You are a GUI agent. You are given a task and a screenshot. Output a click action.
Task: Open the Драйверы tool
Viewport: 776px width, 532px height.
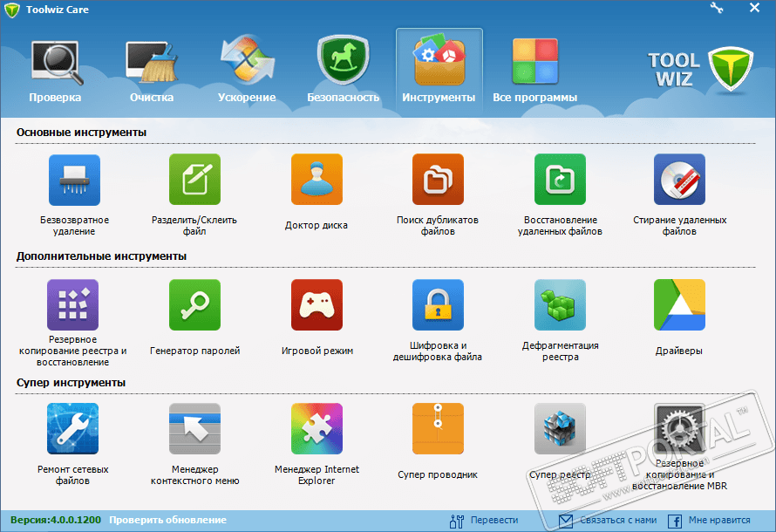679,305
